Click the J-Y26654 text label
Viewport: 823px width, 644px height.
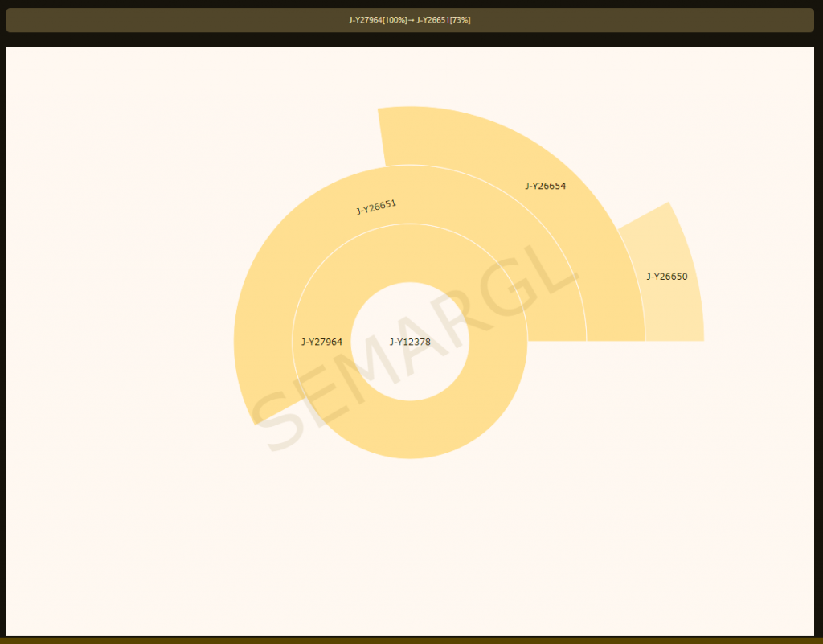[545, 186]
